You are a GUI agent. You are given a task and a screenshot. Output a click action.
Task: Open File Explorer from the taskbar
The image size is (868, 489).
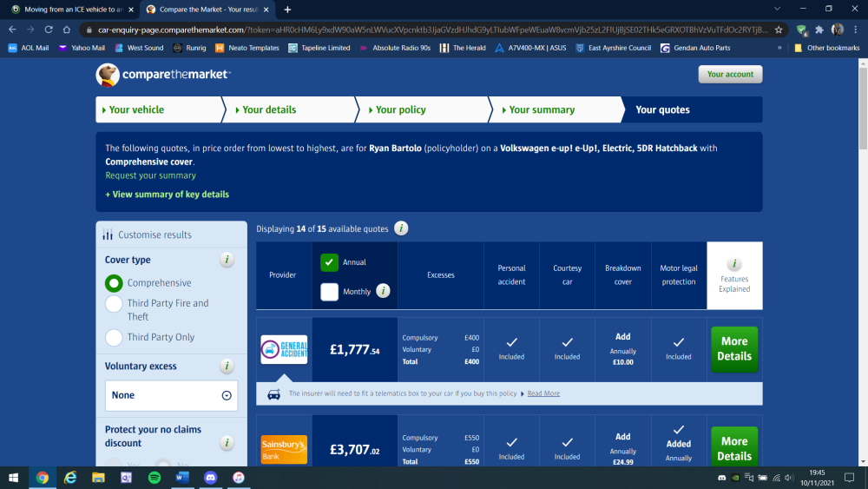pos(98,478)
